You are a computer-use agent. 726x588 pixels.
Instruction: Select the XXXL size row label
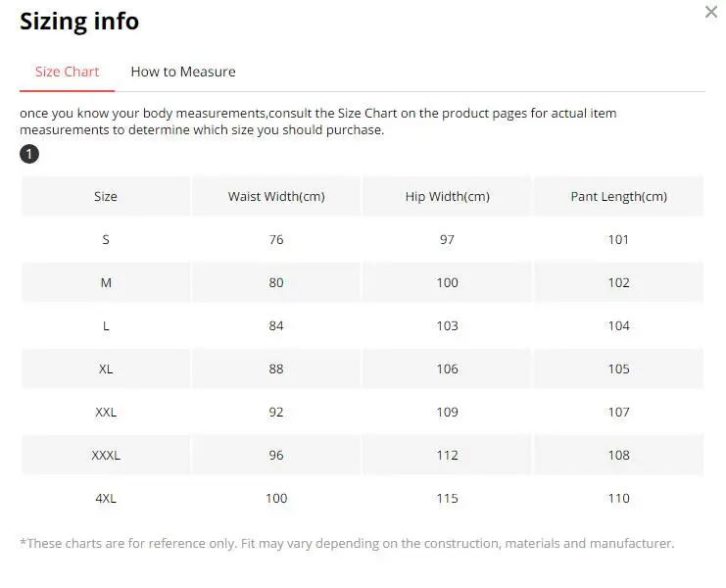[x=106, y=455]
